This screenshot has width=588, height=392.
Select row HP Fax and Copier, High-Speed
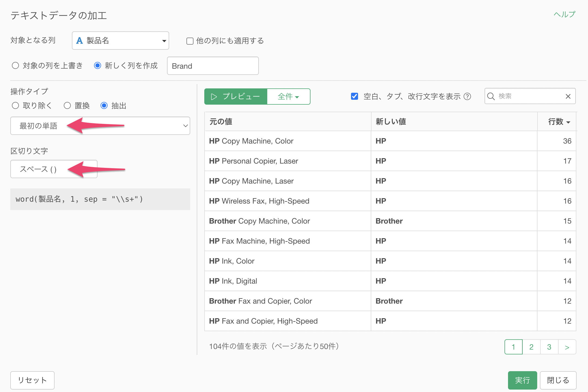point(390,321)
